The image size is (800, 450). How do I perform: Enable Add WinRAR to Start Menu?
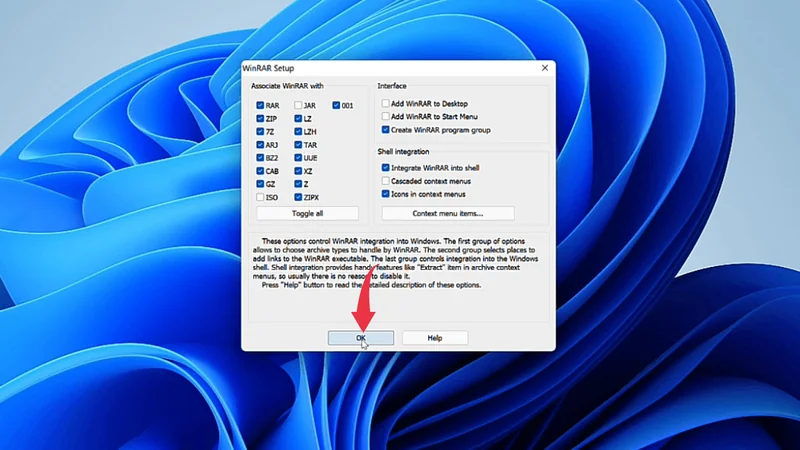(386, 117)
